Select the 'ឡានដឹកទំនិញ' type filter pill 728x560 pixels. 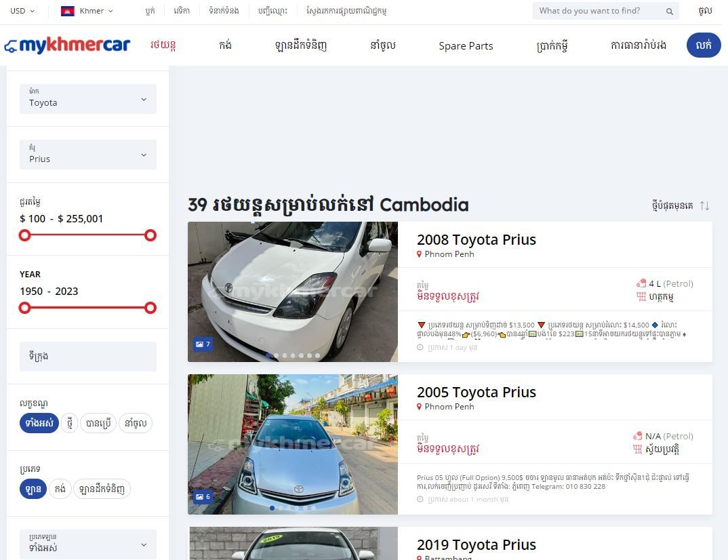tap(102, 489)
